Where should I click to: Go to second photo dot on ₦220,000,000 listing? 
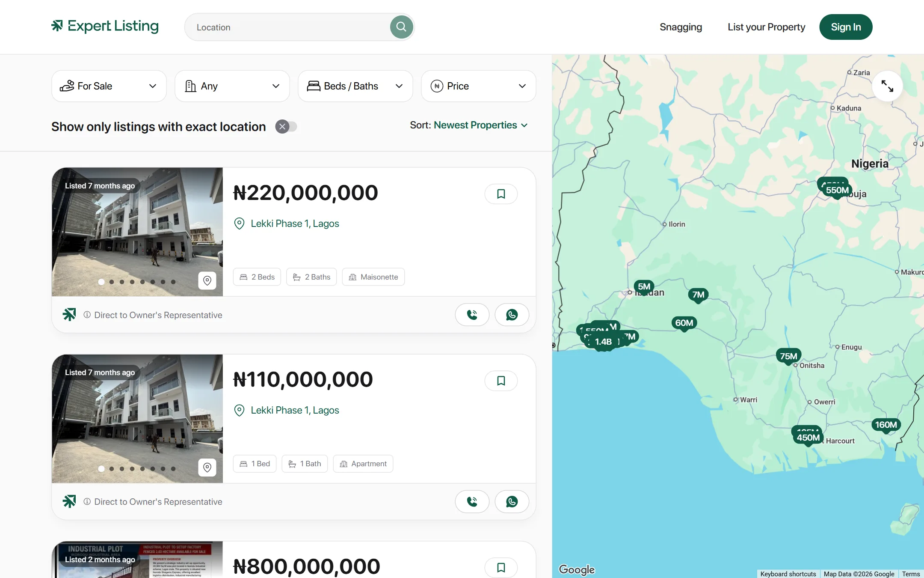point(112,282)
